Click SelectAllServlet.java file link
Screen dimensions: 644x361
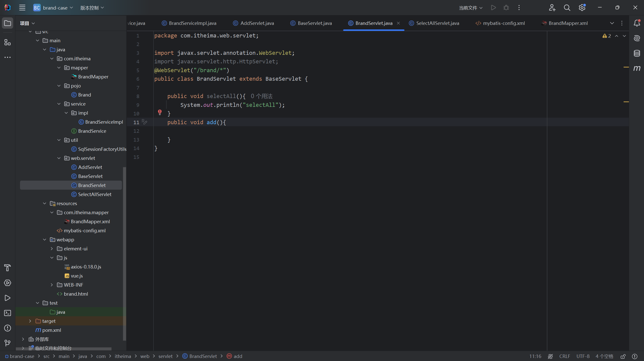click(437, 23)
